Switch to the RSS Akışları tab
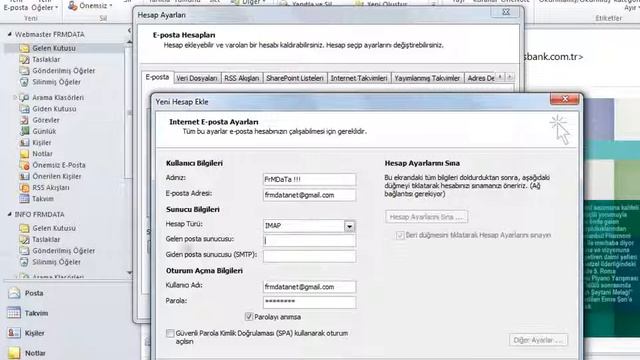The image size is (640, 360). tap(242, 78)
